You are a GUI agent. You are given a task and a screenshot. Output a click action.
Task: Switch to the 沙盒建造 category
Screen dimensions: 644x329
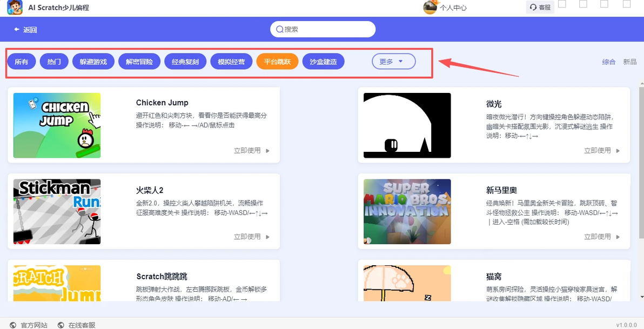pyautogui.click(x=323, y=62)
